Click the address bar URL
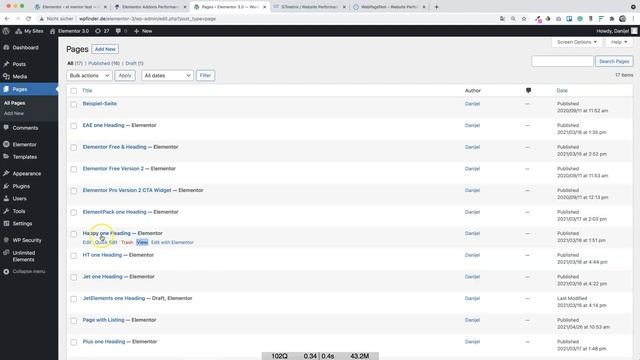 (x=147, y=19)
